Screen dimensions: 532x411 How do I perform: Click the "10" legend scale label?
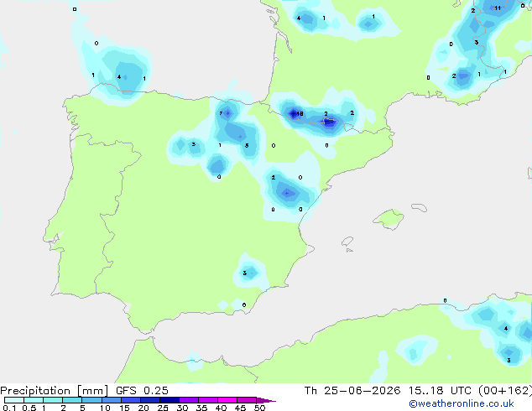click(105, 408)
